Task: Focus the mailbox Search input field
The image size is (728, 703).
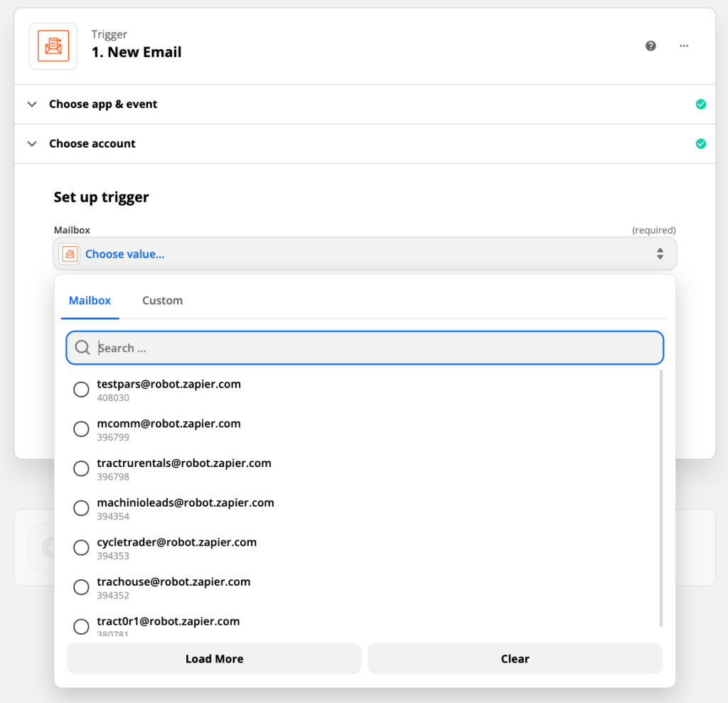Action: [x=377, y=348]
